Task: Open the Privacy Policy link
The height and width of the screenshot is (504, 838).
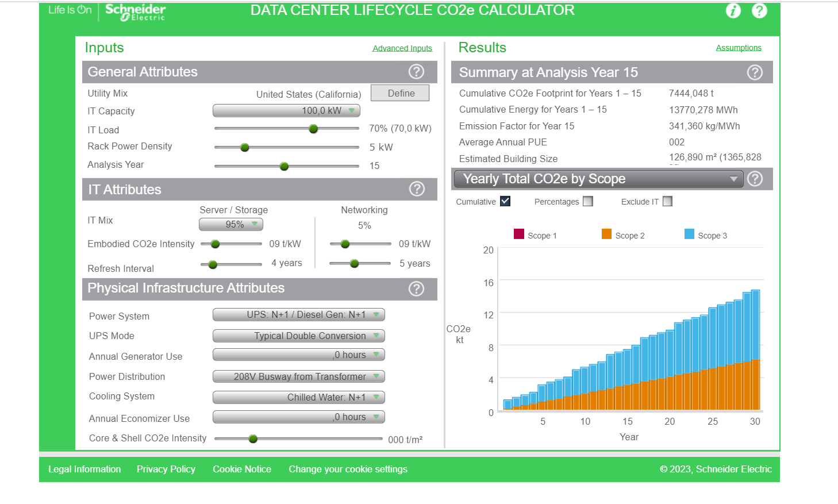Action: pyautogui.click(x=166, y=469)
